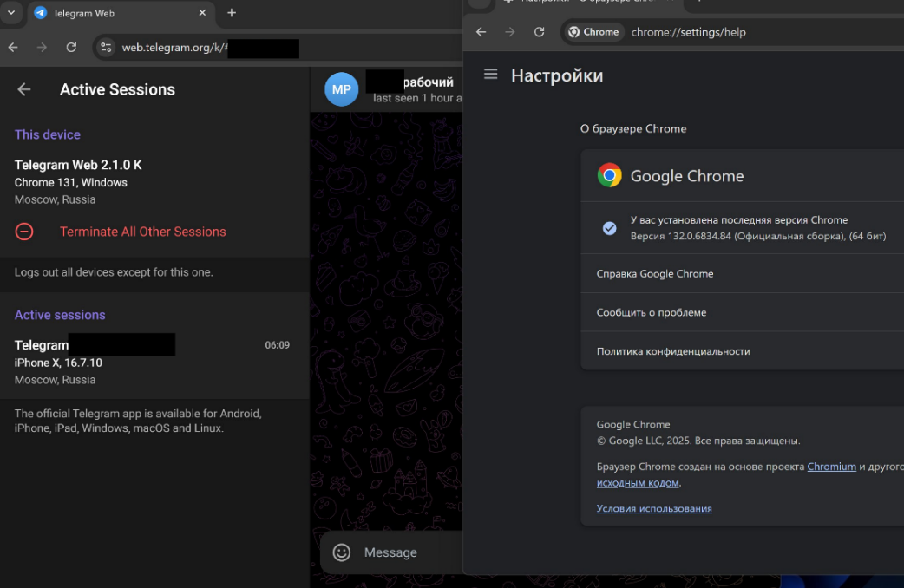The width and height of the screenshot is (904, 588).
Task: Click the back arrow in Active Sessions header
Action: tap(23, 88)
